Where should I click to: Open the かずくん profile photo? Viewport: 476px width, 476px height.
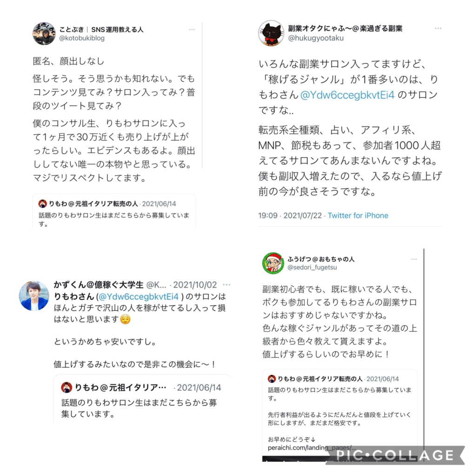pos(34,296)
